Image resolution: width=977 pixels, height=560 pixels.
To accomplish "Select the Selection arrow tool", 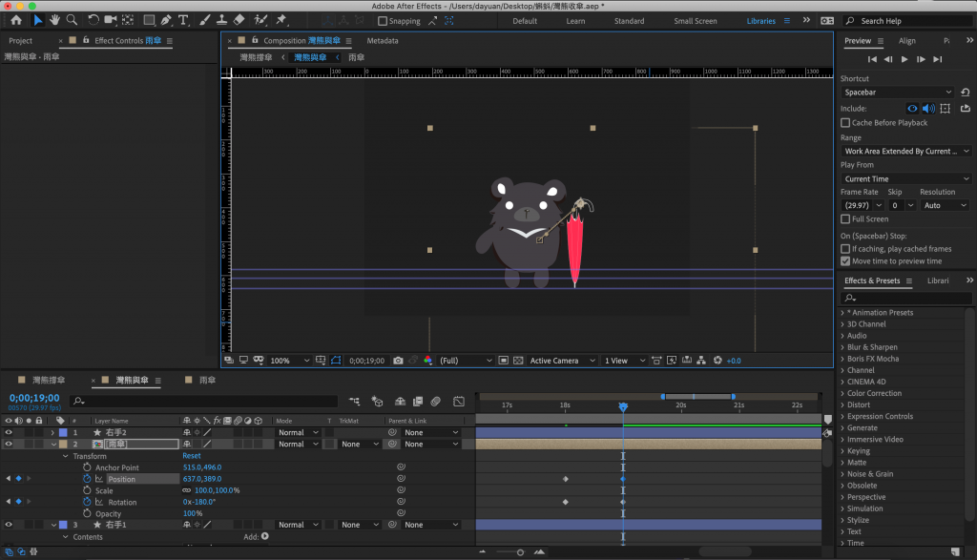I will pos(37,20).
